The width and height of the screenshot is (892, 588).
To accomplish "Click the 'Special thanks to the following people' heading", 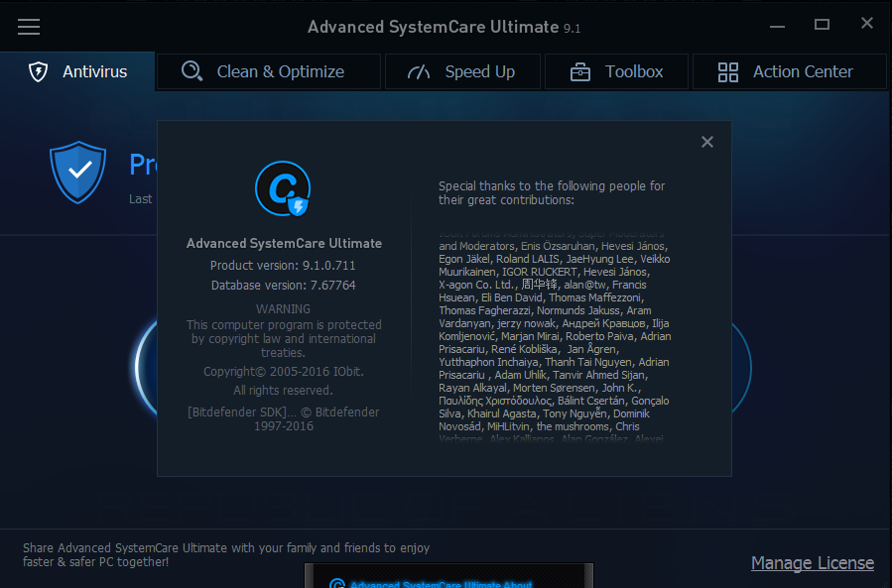I will pyautogui.click(x=552, y=192).
